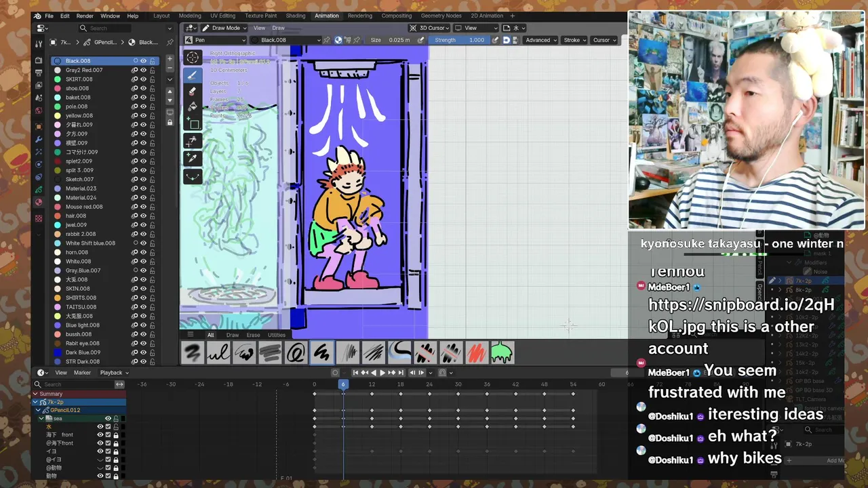
Task: Lock the Gray2 Red.007 material
Action: [x=153, y=70]
